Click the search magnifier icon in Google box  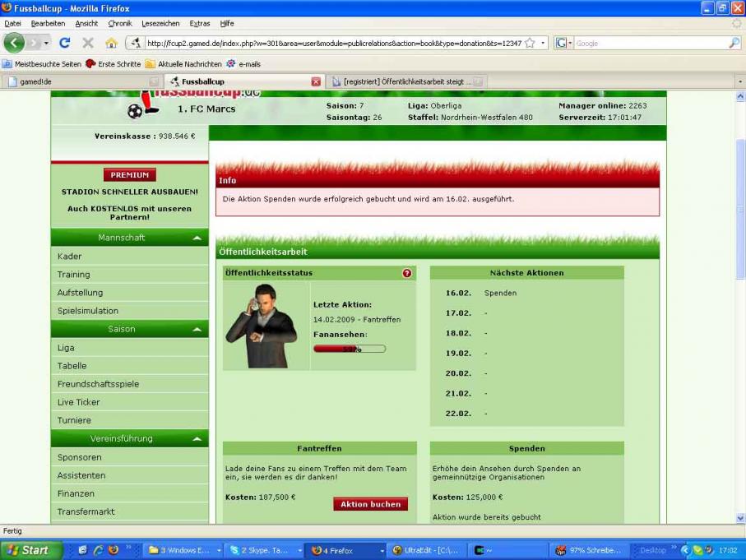(x=734, y=43)
